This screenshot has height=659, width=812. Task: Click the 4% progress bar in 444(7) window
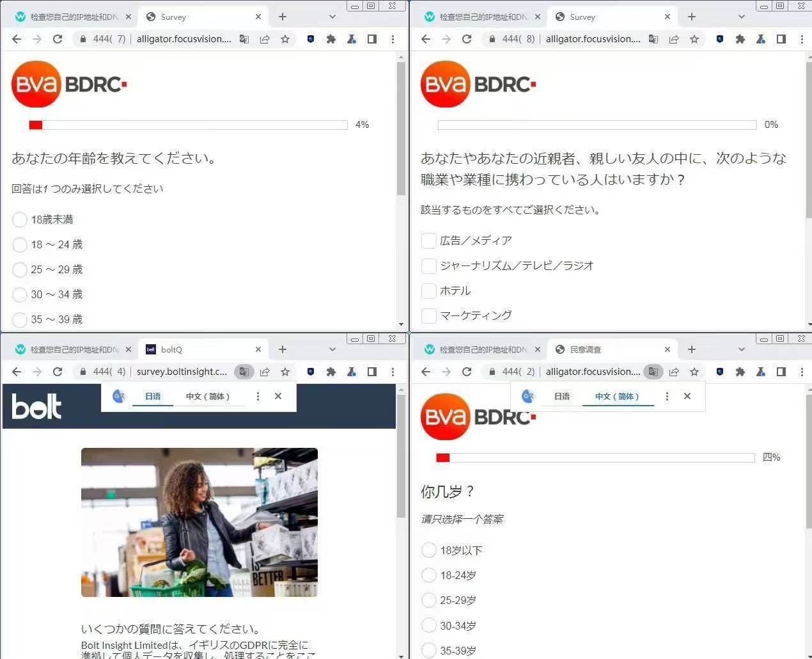(x=189, y=125)
